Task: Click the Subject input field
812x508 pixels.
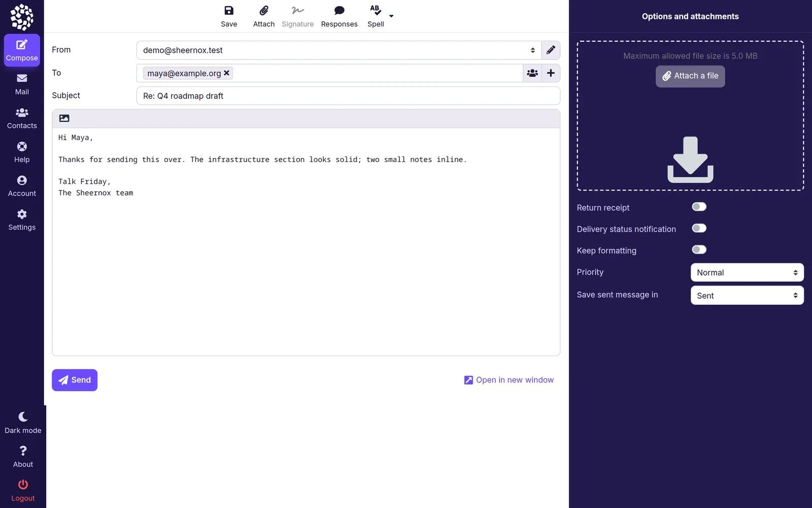Action: (x=348, y=96)
